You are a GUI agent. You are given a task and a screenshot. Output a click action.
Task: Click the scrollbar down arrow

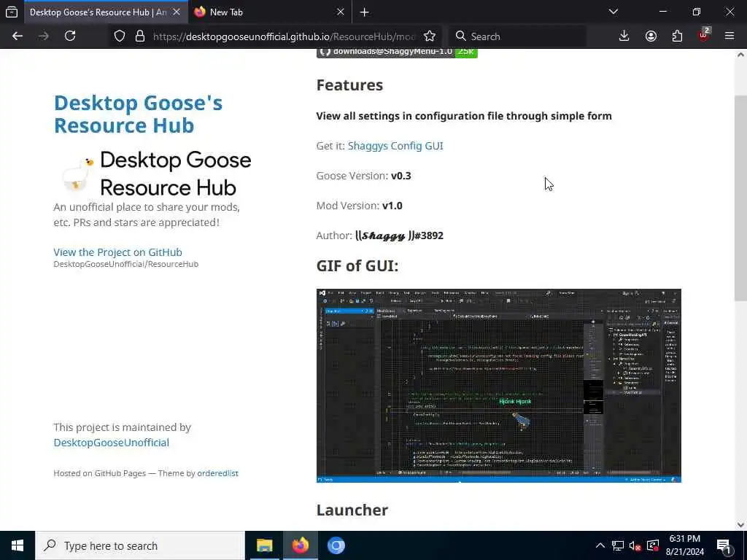(740, 525)
